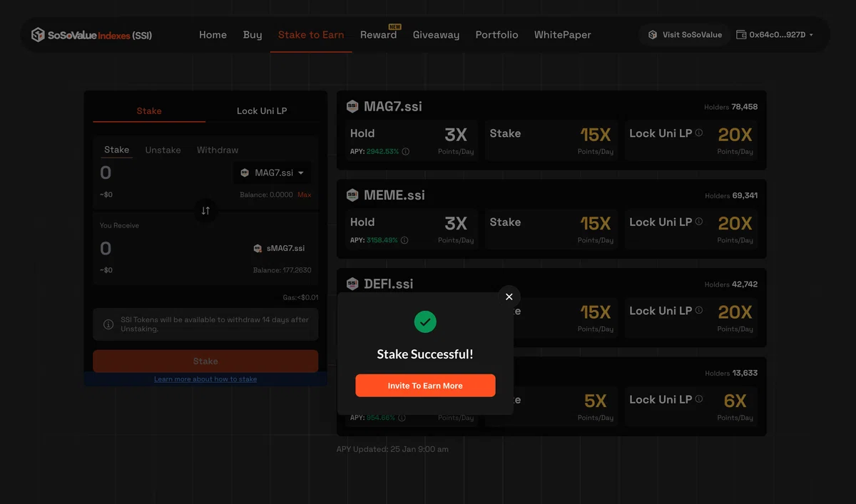Open the Reward page
856x504 pixels.
(x=378, y=35)
